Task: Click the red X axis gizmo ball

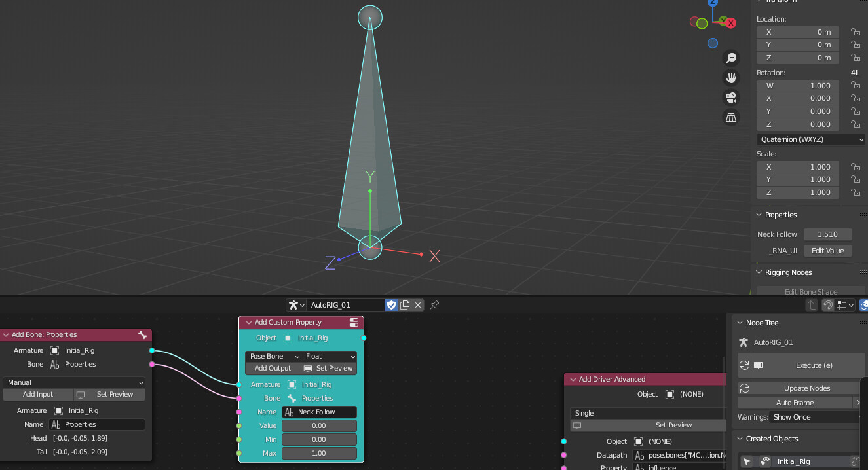Action: [731, 23]
